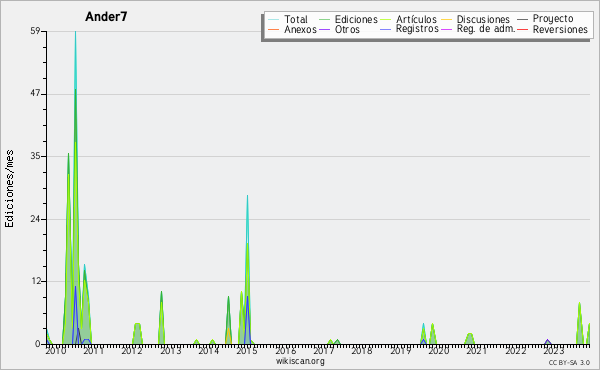
Task: Click the red Reversiones legend line swatch
Action: pos(522,29)
